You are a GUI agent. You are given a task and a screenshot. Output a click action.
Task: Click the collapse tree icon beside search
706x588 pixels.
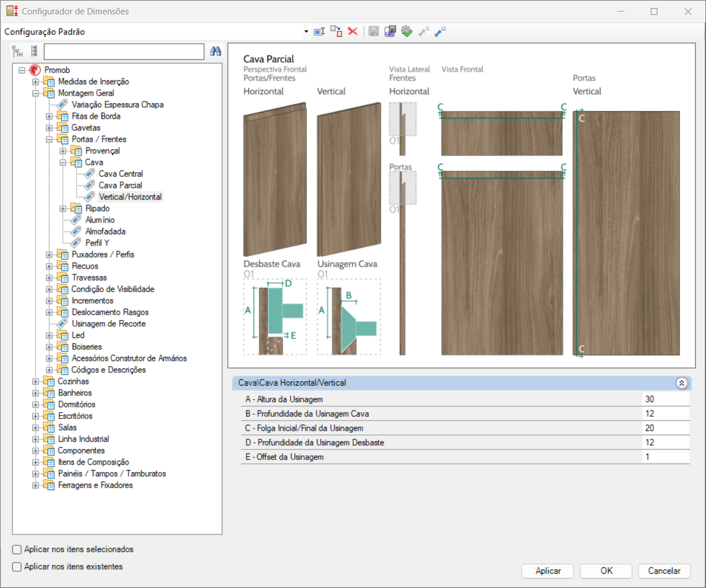[x=34, y=51]
